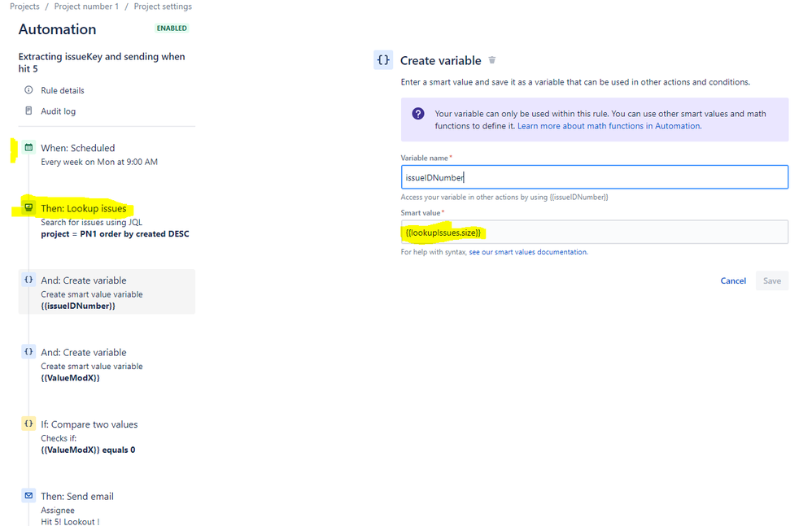Click the Scheduled trigger calendar icon

[x=28, y=147]
